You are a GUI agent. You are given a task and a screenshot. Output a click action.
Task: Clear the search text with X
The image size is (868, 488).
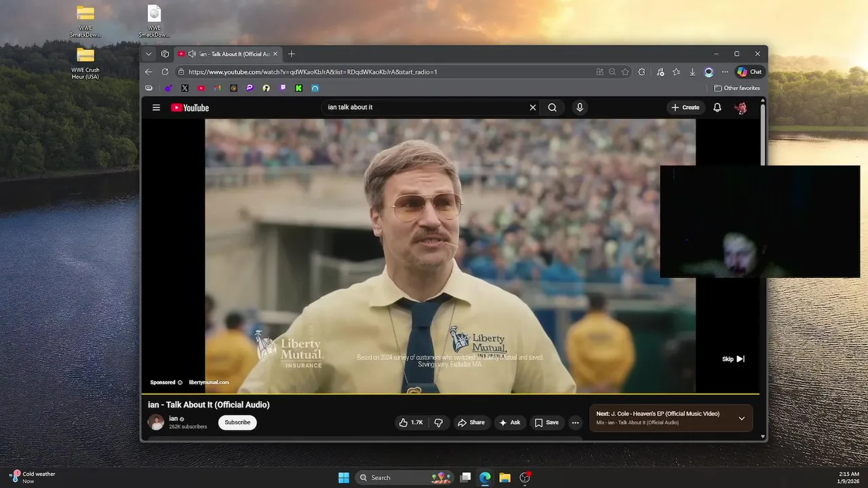[x=532, y=107]
